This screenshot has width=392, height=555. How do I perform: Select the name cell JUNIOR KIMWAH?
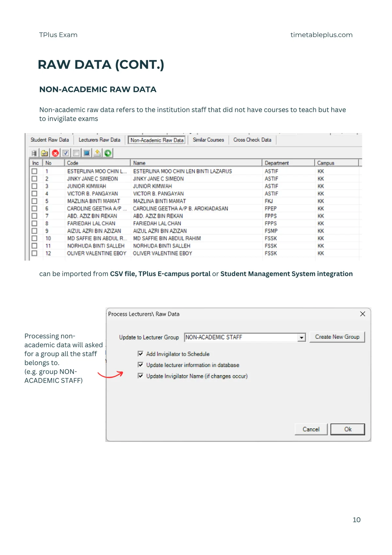click(x=153, y=186)
